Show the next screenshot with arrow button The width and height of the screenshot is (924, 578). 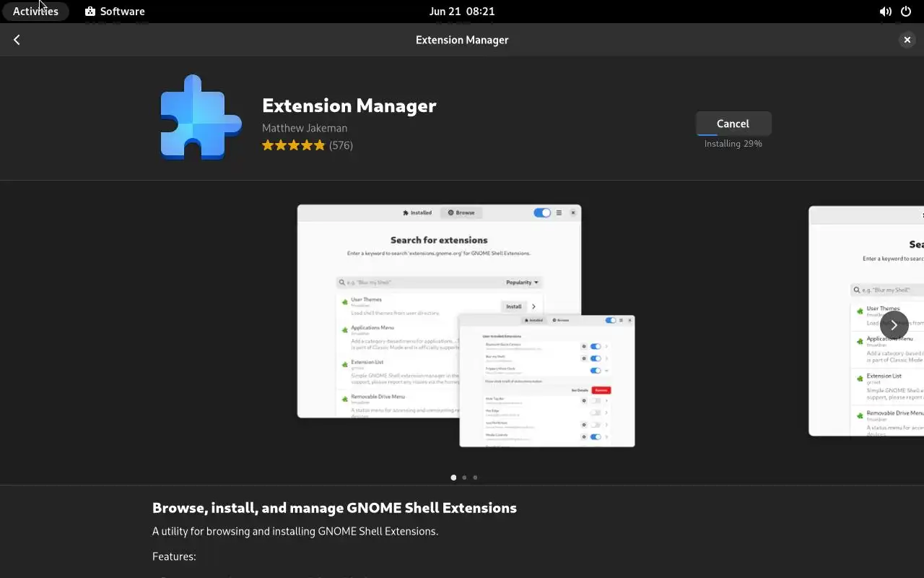(894, 325)
